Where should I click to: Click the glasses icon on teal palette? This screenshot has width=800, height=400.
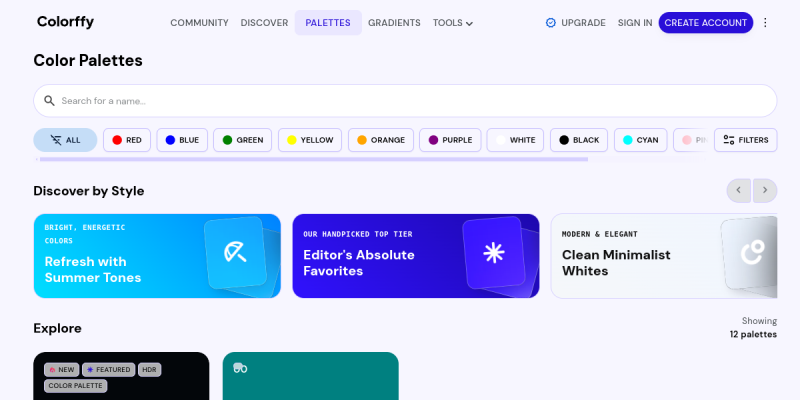point(240,368)
